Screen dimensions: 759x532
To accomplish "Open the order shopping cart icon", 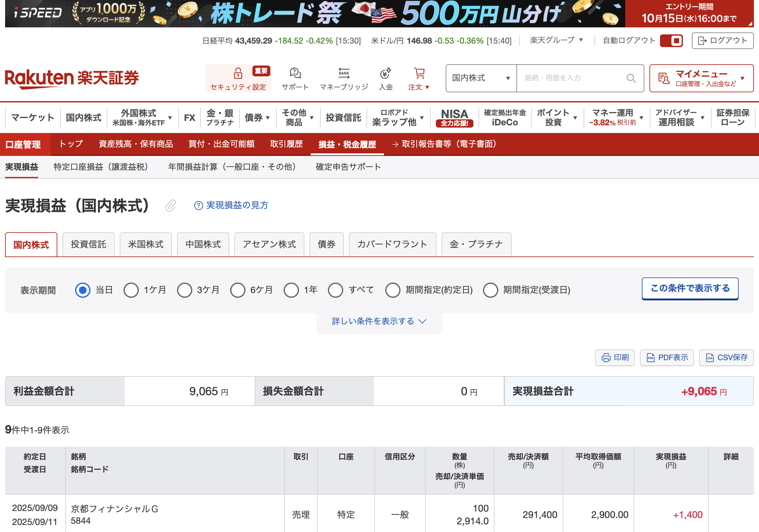I will [419, 73].
